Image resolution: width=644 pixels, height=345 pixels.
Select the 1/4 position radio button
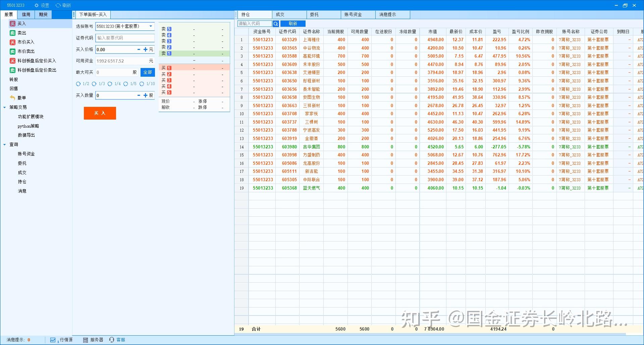(110, 84)
